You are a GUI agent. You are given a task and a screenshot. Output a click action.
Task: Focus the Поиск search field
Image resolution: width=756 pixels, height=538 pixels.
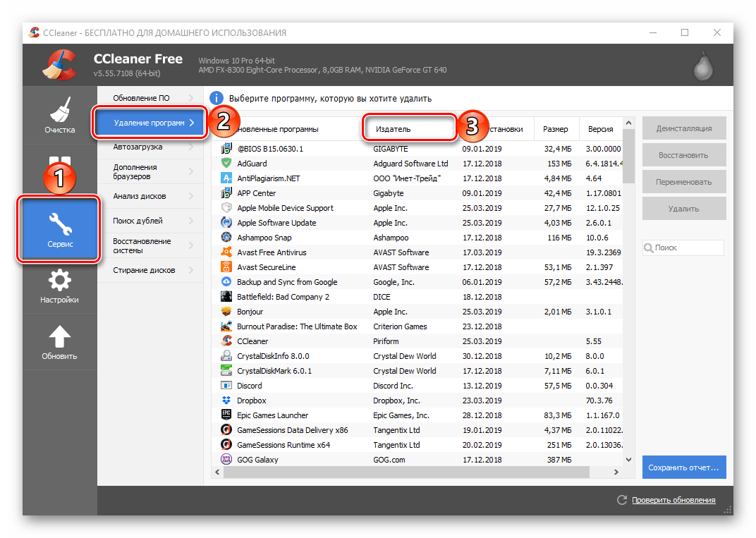tap(688, 247)
